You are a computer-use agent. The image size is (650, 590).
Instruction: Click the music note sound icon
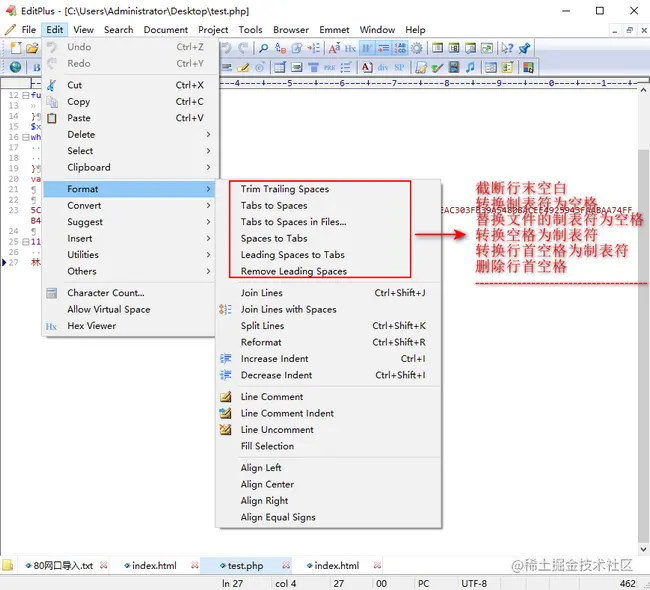470,67
